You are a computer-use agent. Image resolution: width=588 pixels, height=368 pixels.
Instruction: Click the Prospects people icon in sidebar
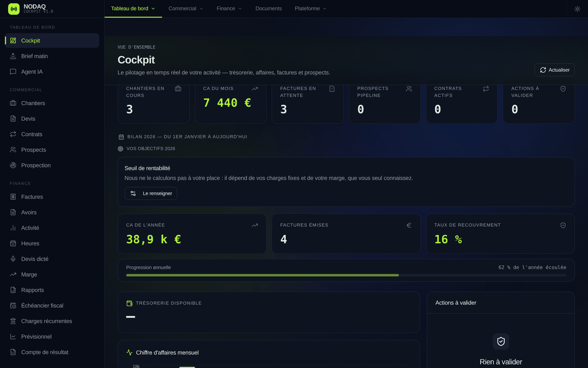click(x=13, y=150)
